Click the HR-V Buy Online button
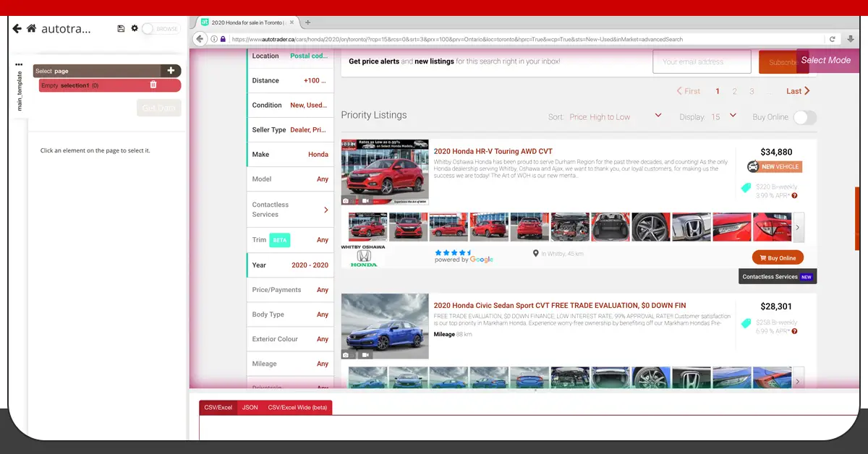 pos(778,257)
